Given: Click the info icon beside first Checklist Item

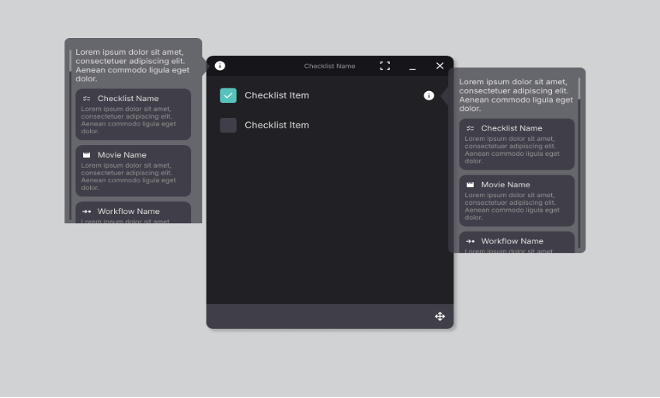Looking at the screenshot, I should [x=428, y=96].
